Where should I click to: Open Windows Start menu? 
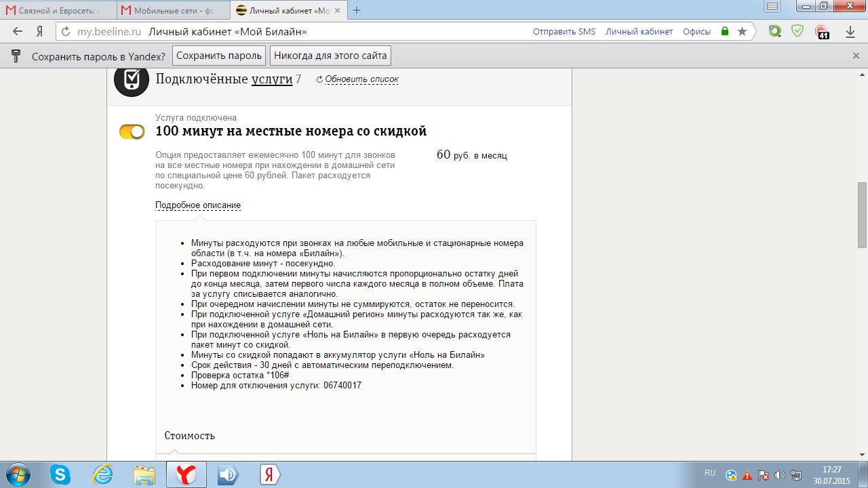point(18,474)
